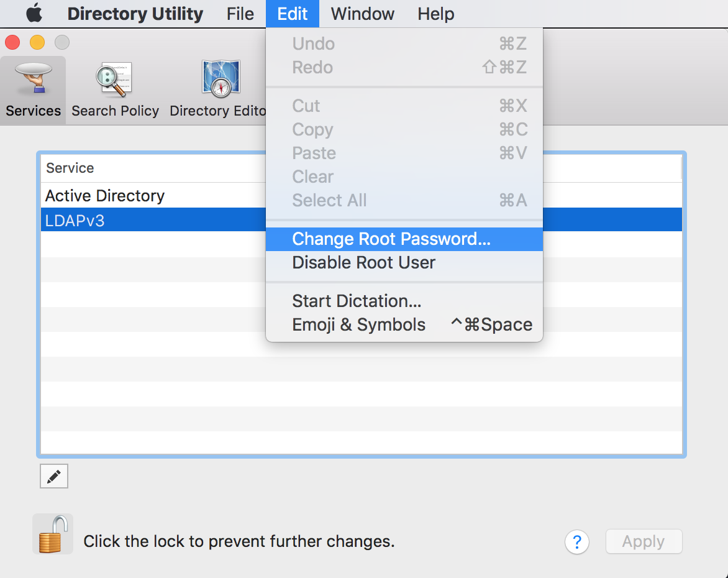Open the help question mark button
The width and height of the screenshot is (728, 578).
[x=576, y=542]
